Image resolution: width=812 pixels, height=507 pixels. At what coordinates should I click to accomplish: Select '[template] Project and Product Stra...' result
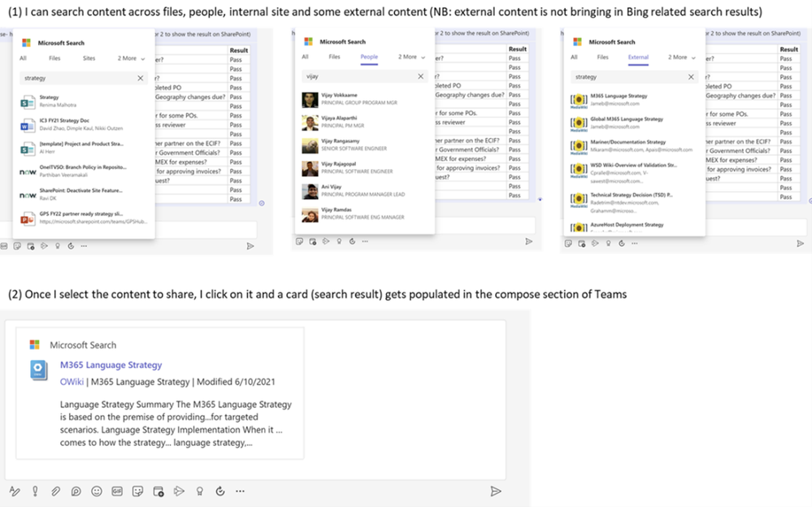point(84,148)
